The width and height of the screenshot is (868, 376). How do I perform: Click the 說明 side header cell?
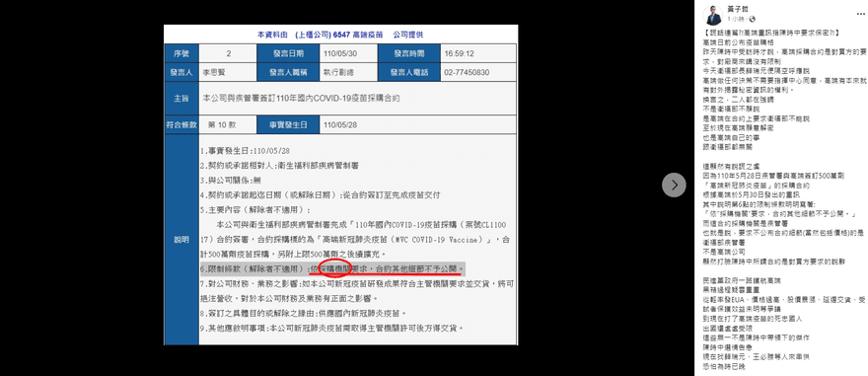point(181,240)
